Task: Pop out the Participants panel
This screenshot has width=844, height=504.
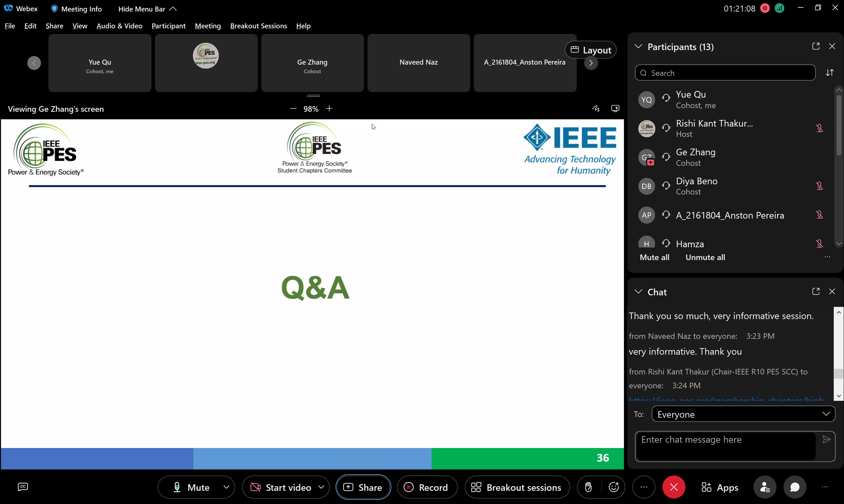Action: tap(816, 46)
